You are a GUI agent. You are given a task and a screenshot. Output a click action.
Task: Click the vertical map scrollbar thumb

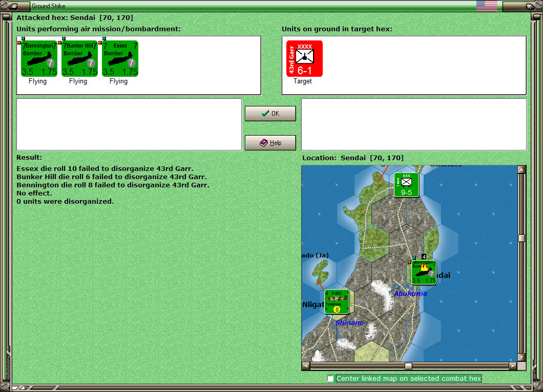[521, 238]
